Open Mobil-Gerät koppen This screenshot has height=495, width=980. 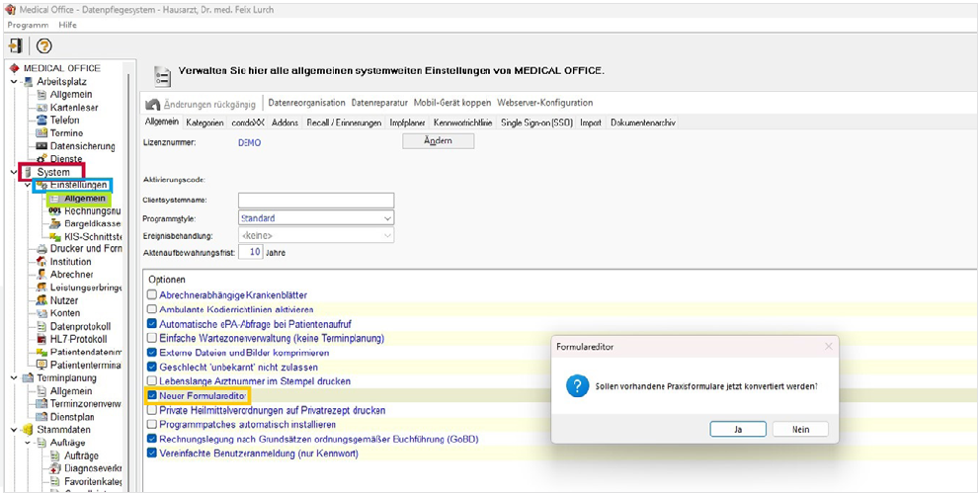click(452, 103)
